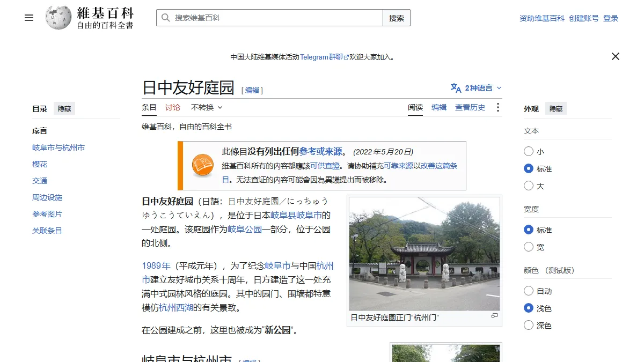
Task: Open the 日中友好庭園正门 photo thumbnail
Action: pyautogui.click(x=424, y=254)
